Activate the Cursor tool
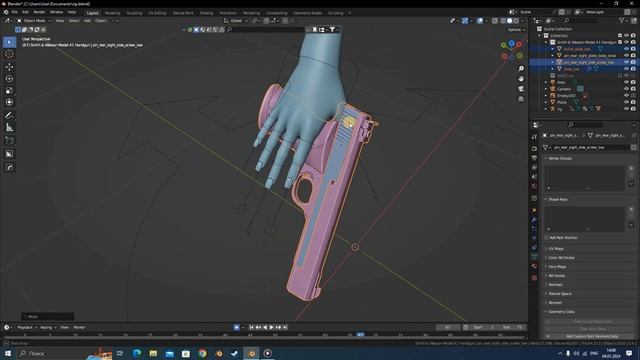Viewport: 640px width, 360px height. pos(9,54)
